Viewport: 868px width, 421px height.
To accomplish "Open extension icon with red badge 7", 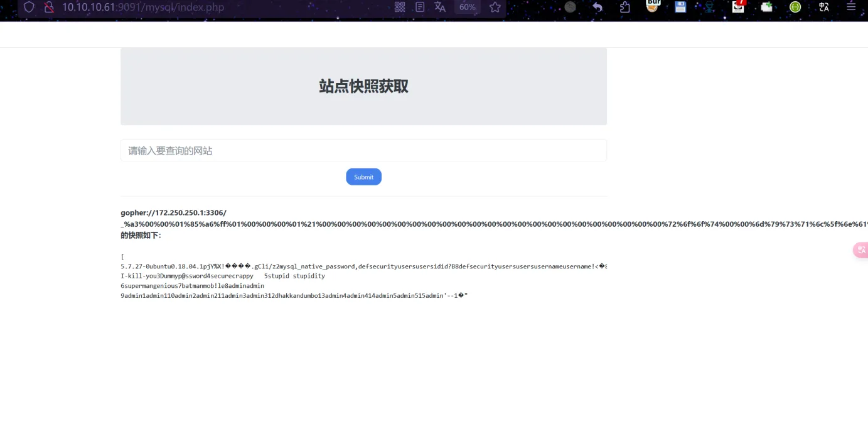I will click(x=738, y=6).
